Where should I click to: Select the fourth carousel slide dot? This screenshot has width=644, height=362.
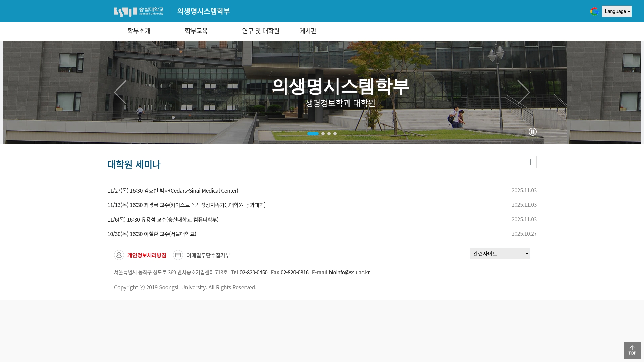click(335, 133)
